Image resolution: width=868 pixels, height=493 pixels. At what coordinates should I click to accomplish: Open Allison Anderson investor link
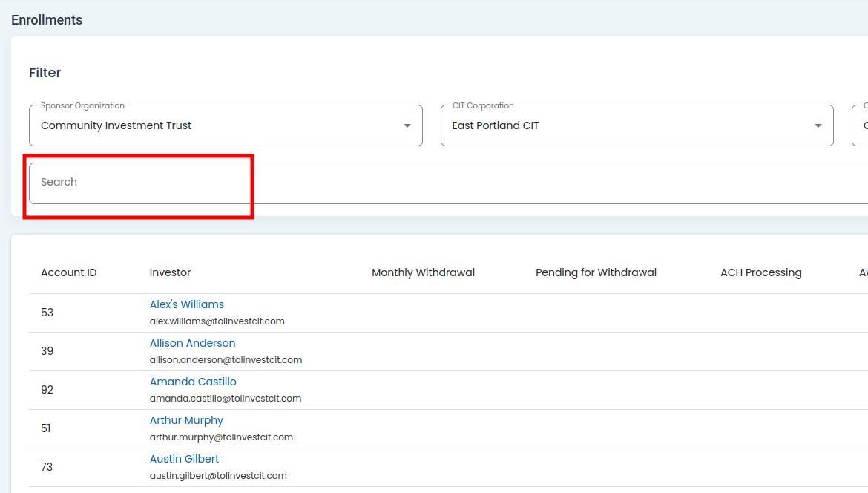point(192,343)
